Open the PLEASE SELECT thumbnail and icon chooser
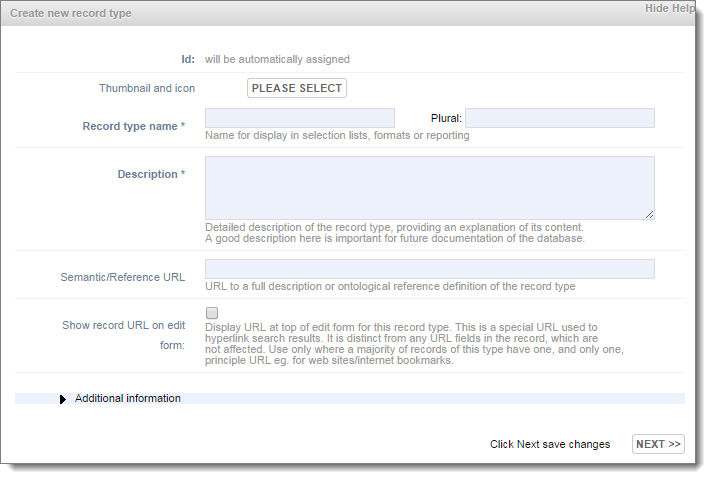 [x=297, y=88]
